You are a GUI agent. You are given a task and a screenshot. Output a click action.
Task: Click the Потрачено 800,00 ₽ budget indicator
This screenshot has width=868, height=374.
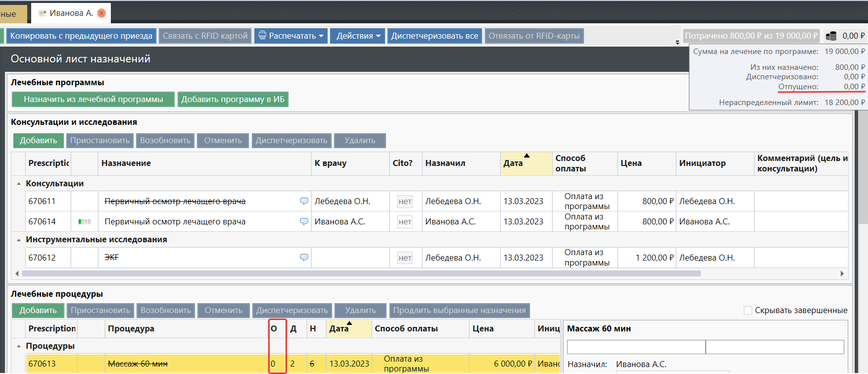(751, 36)
